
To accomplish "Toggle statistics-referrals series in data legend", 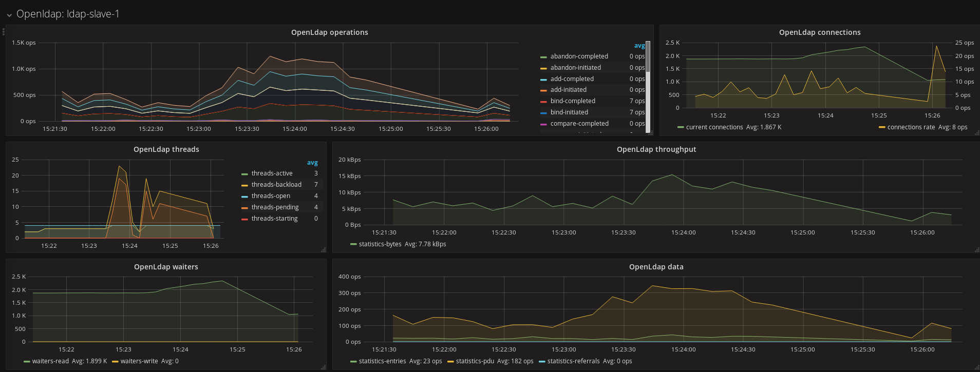I will click(x=573, y=361).
